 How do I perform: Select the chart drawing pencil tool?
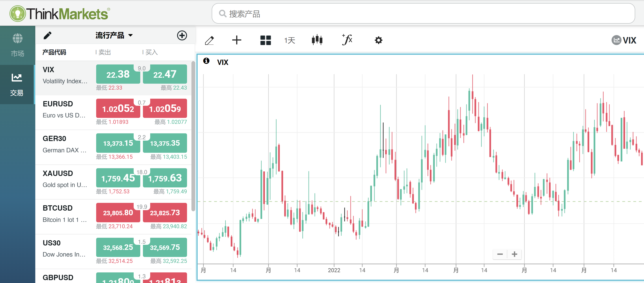[209, 40]
